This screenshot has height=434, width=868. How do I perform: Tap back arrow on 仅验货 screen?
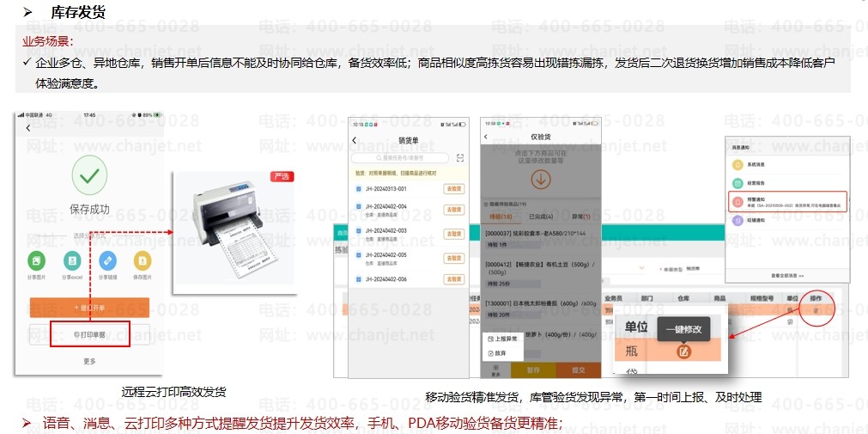point(486,137)
